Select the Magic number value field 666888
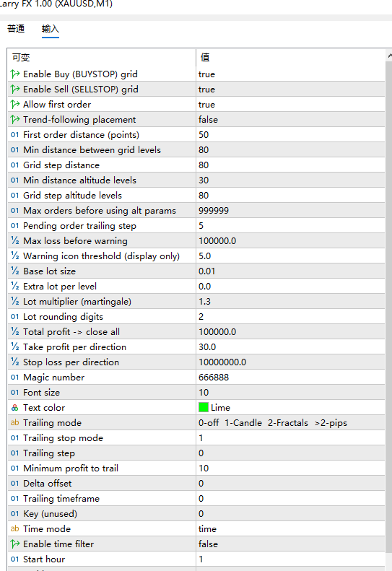Screen dimensions: 392x571 pyautogui.click(x=290, y=378)
